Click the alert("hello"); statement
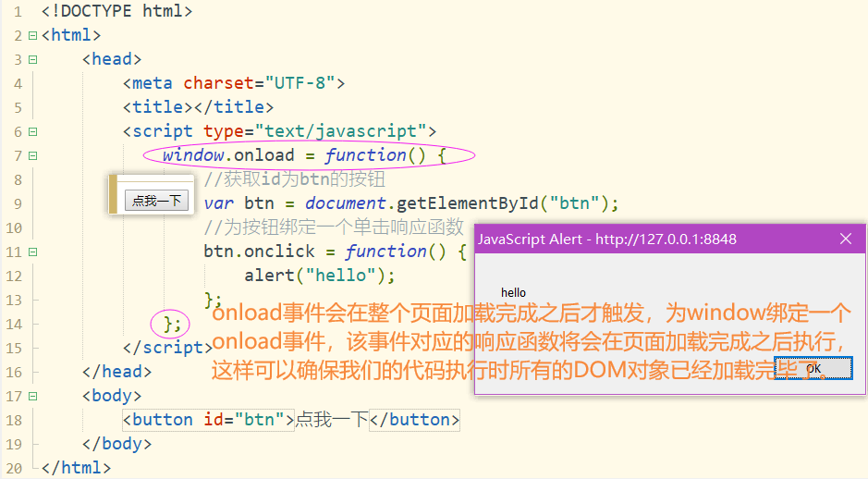The image size is (868, 479). coord(320,276)
